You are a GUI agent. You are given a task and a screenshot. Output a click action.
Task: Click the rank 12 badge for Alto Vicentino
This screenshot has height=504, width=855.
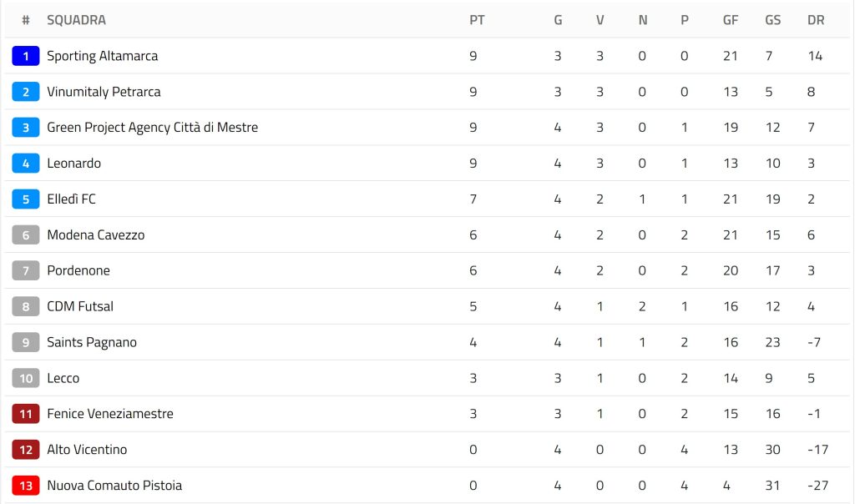coord(26,450)
